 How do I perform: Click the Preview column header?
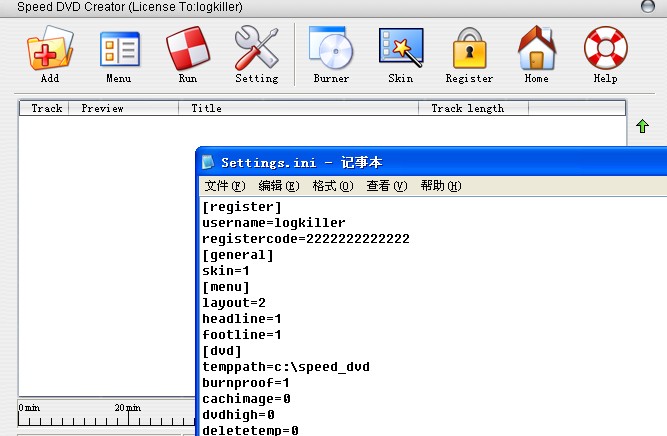click(x=123, y=108)
